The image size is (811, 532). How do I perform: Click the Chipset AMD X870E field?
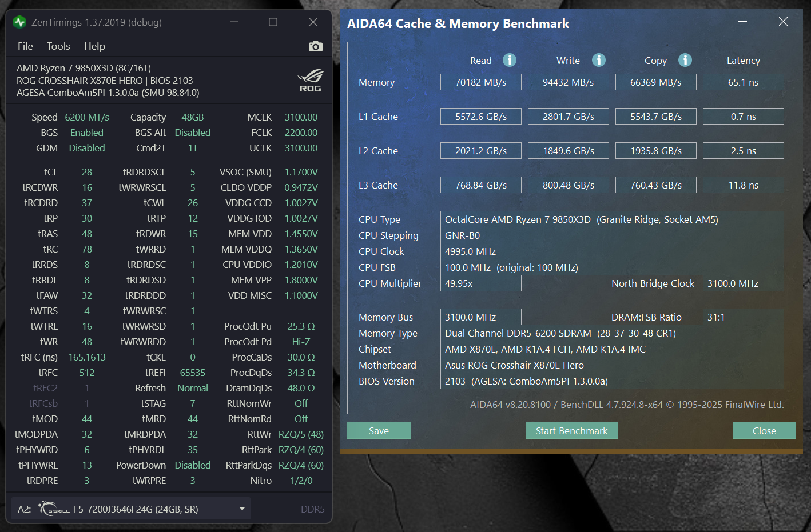click(x=612, y=349)
